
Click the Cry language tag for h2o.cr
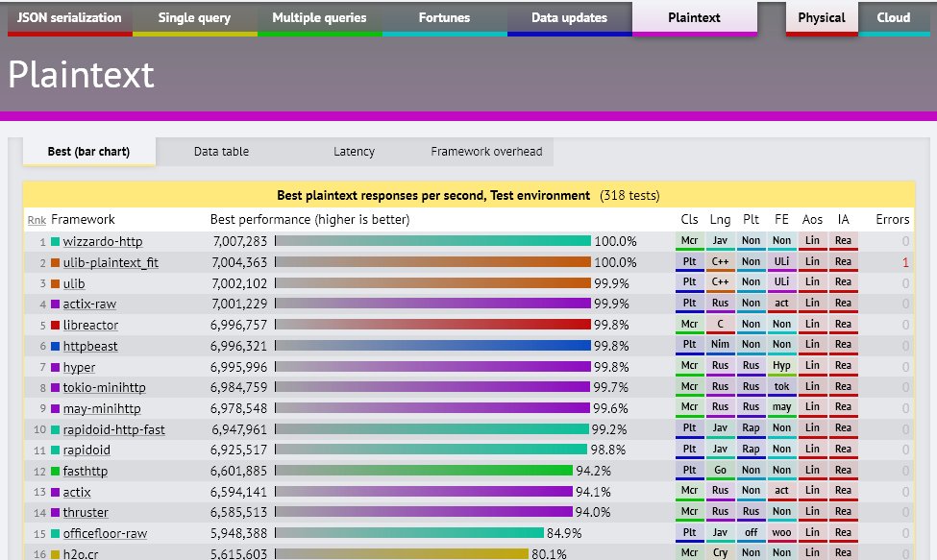pyautogui.click(x=720, y=553)
